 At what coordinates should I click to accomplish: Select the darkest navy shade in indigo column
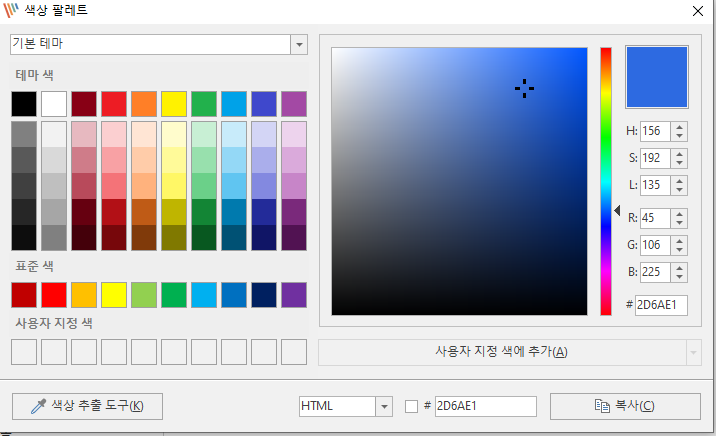[264, 237]
